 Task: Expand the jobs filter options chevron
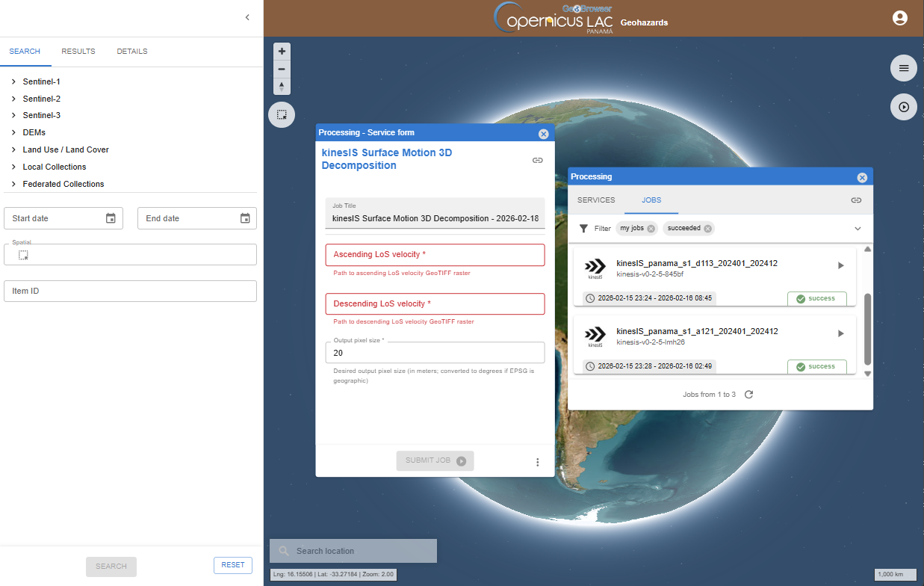(x=858, y=229)
